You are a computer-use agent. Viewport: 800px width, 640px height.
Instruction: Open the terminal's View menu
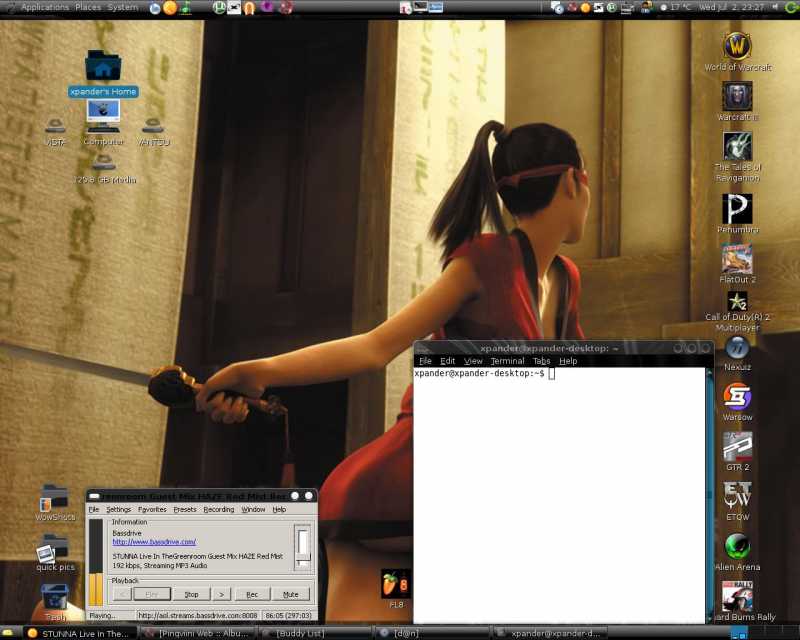473,361
